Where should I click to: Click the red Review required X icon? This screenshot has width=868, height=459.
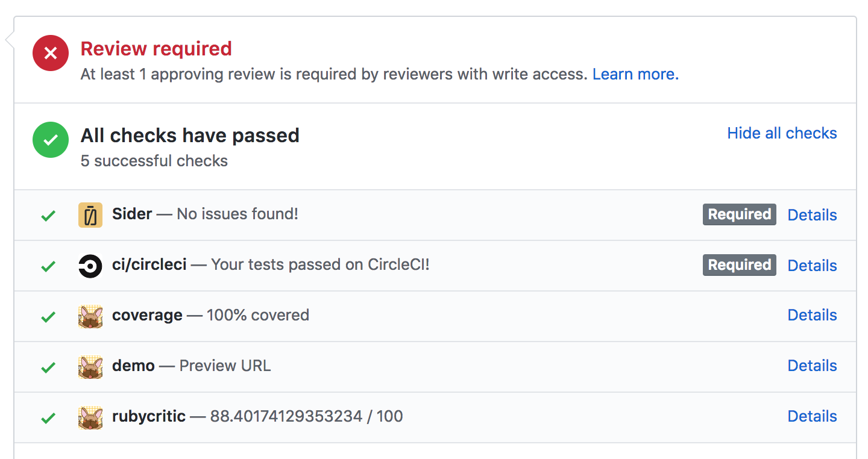[x=51, y=53]
